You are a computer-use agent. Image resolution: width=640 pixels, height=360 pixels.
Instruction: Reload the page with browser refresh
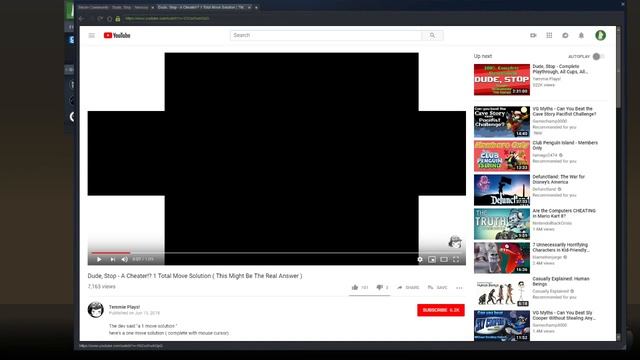tap(100, 19)
